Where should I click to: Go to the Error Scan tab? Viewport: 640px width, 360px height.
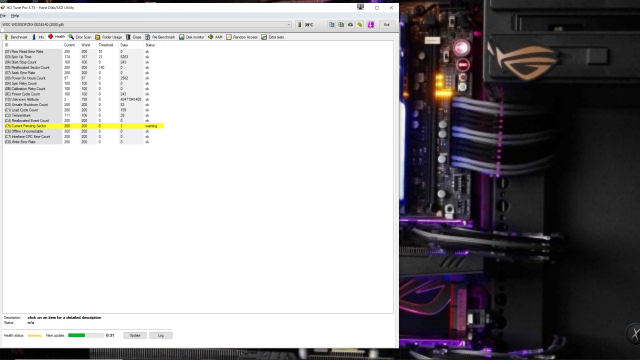tap(80, 37)
